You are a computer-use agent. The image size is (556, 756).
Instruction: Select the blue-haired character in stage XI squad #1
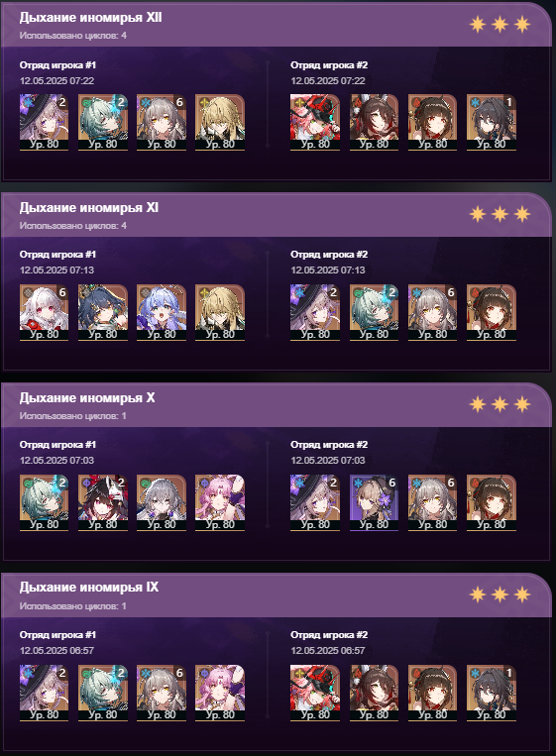162,312
